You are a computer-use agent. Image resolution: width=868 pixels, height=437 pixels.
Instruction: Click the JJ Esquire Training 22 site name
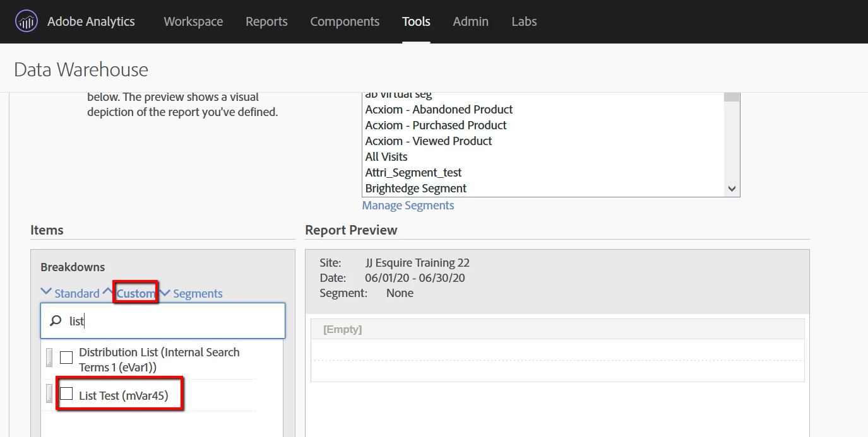click(x=417, y=263)
